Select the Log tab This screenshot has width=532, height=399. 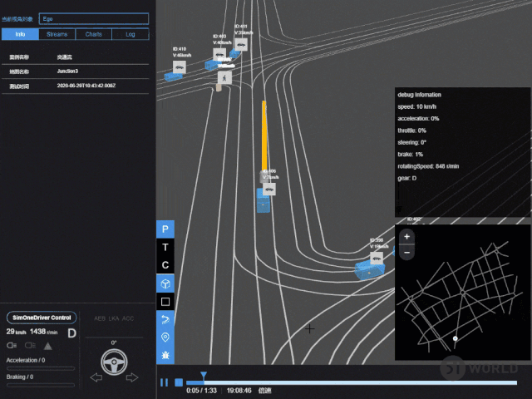coord(131,35)
